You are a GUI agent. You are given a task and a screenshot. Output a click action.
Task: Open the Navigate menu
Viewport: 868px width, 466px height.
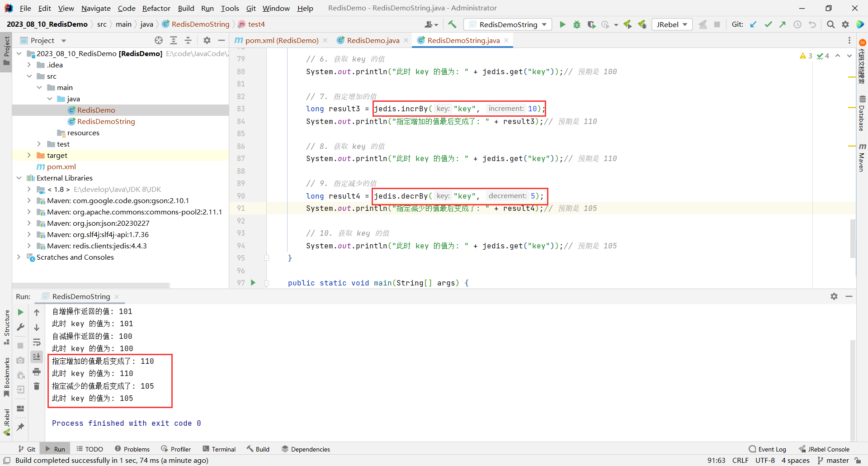click(96, 8)
